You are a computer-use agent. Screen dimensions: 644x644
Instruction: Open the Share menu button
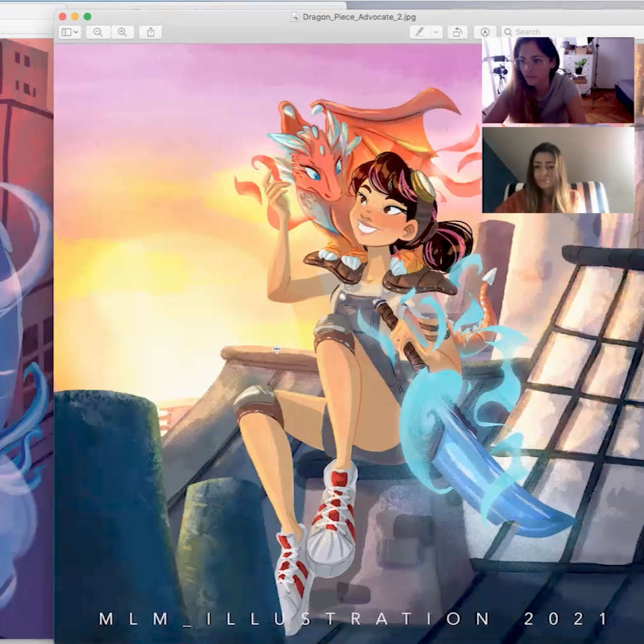(150, 32)
